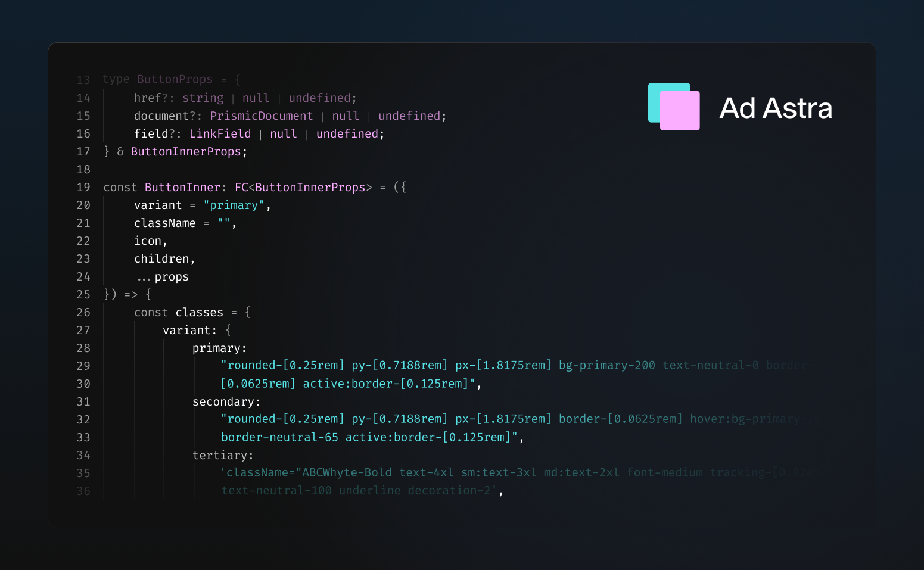924x570 pixels.
Task: Click 'active:border-[0.125rem]' on line 30
Action: pos(385,384)
